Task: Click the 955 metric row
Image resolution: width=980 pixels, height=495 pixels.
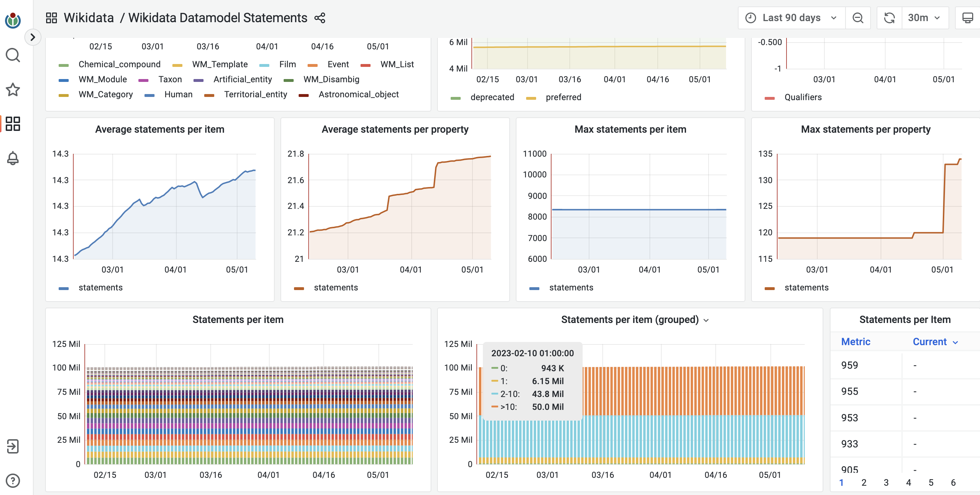Action: [x=905, y=392]
